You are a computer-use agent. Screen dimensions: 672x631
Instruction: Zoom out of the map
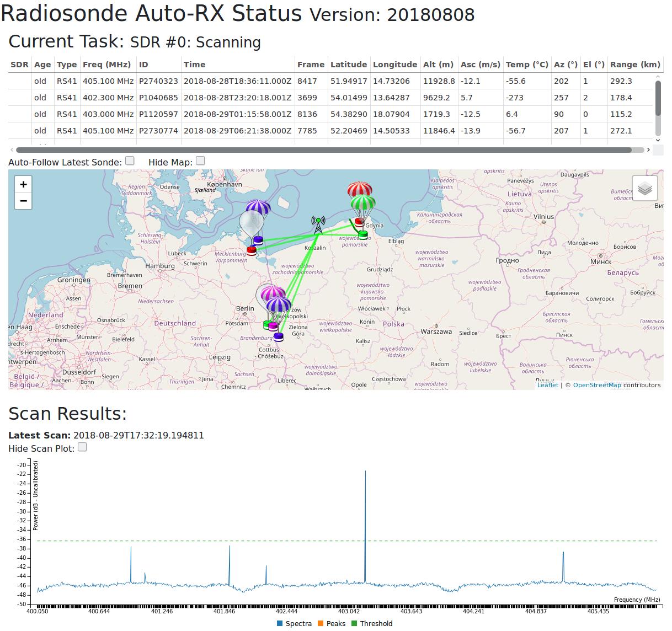pyautogui.click(x=23, y=201)
